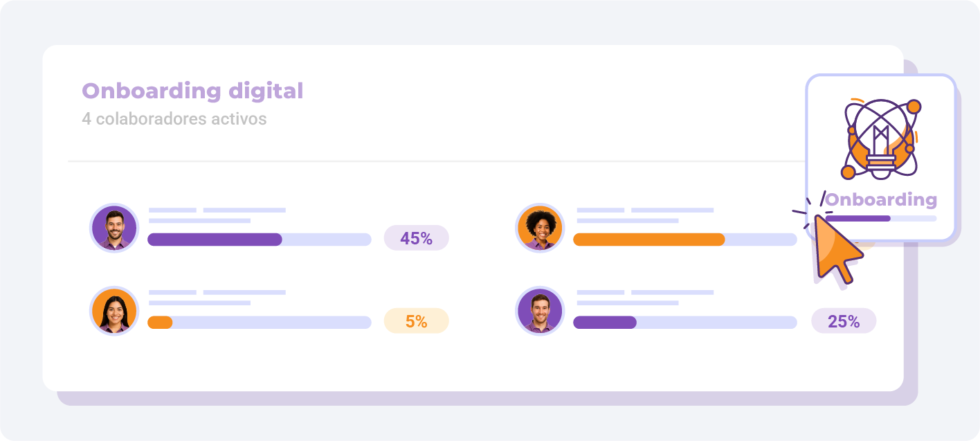Viewport: 980px width, 441px height.
Task: Click the lightbulb atom icon
Action: click(880, 139)
